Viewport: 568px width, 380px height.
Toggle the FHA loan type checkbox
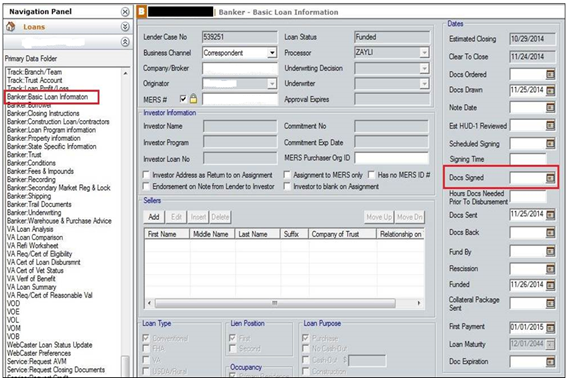(x=146, y=348)
